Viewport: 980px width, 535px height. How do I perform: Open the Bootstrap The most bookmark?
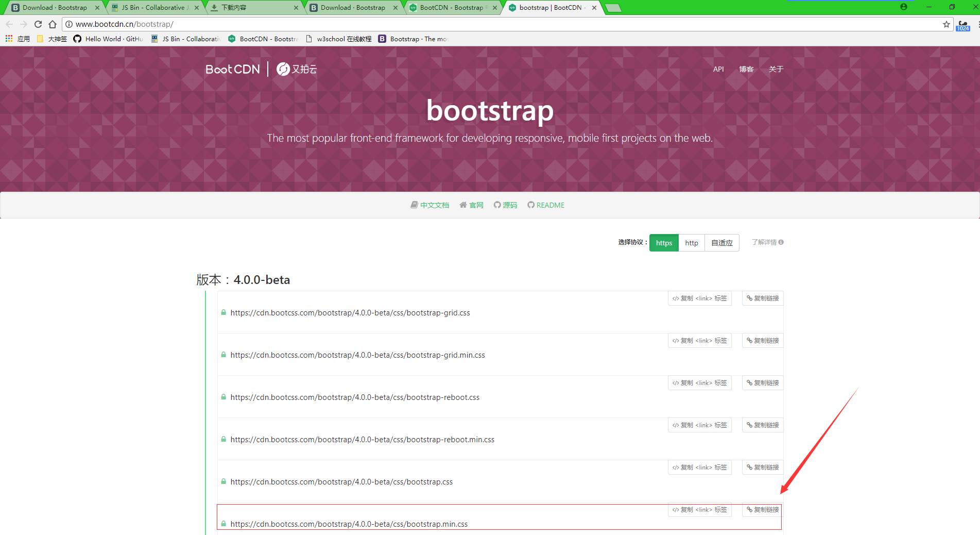coord(413,39)
